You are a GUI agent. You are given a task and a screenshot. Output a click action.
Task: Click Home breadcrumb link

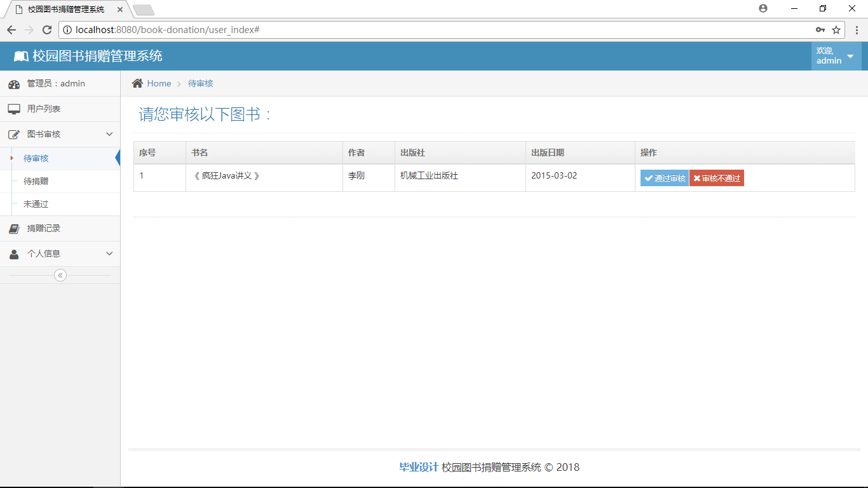coord(159,83)
